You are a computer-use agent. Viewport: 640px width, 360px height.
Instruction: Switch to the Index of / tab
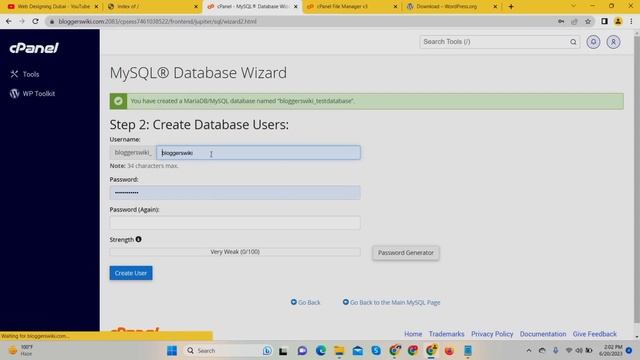[x=151, y=7]
